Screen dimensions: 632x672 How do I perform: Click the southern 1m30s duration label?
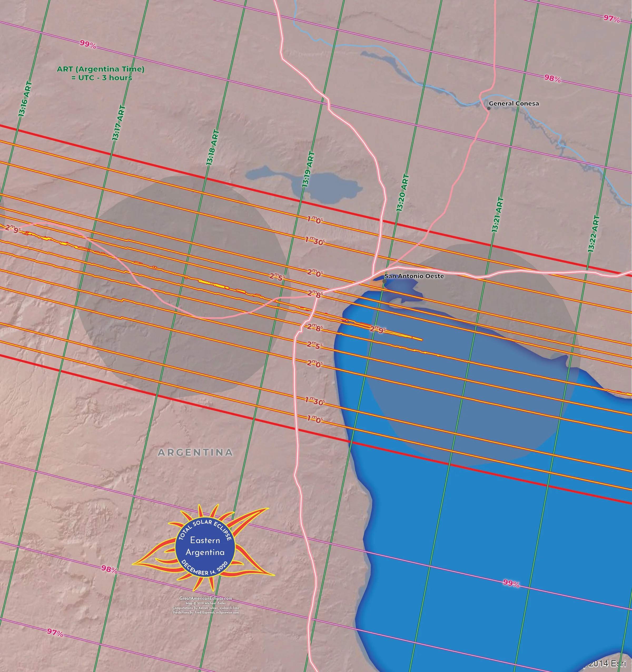coord(315,401)
